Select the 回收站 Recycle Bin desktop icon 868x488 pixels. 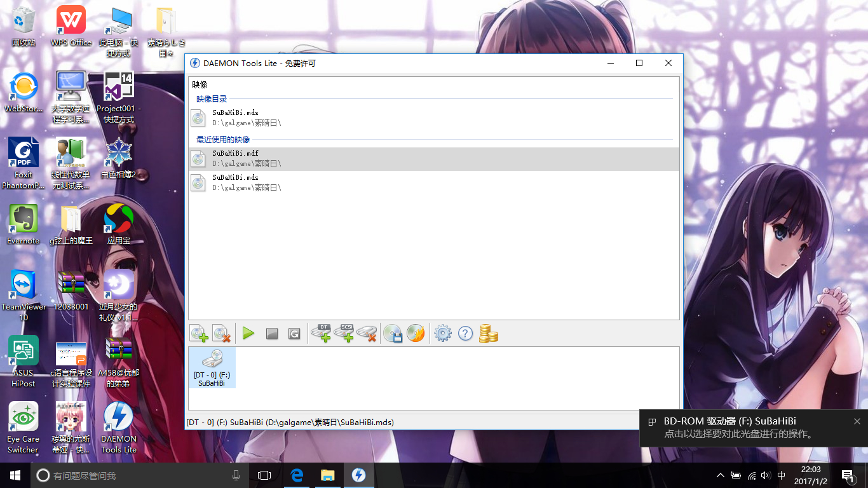pyautogui.click(x=24, y=26)
